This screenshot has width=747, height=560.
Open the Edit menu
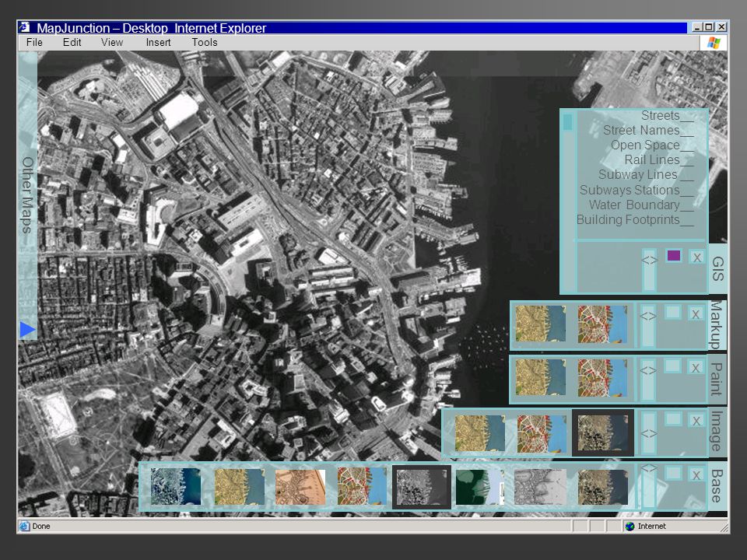(x=72, y=42)
